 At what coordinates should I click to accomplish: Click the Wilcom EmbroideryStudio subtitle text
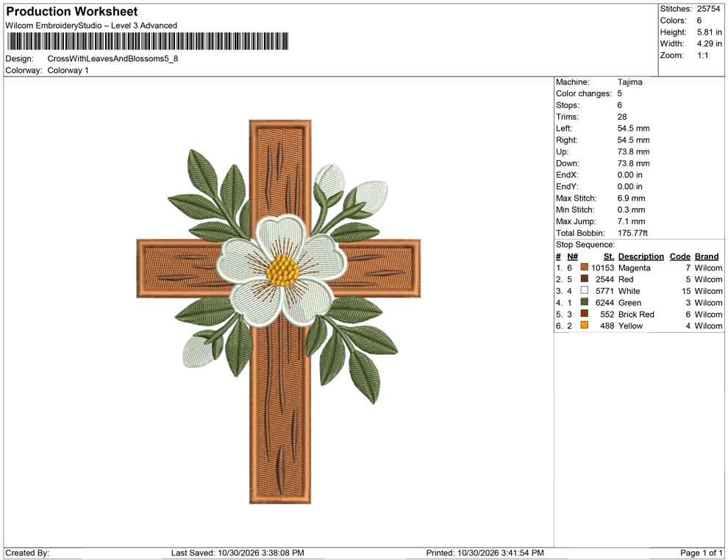(x=91, y=26)
